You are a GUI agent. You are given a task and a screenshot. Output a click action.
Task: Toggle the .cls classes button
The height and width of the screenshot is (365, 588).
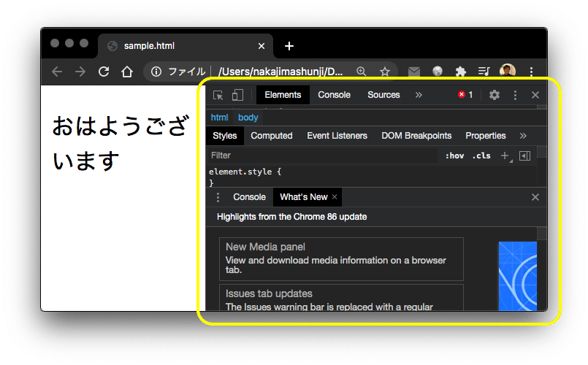[x=481, y=156]
